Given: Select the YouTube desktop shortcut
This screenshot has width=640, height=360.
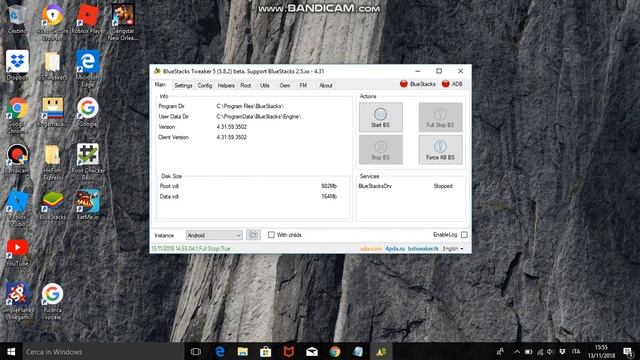Looking at the screenshot, I should pos(17,253).
